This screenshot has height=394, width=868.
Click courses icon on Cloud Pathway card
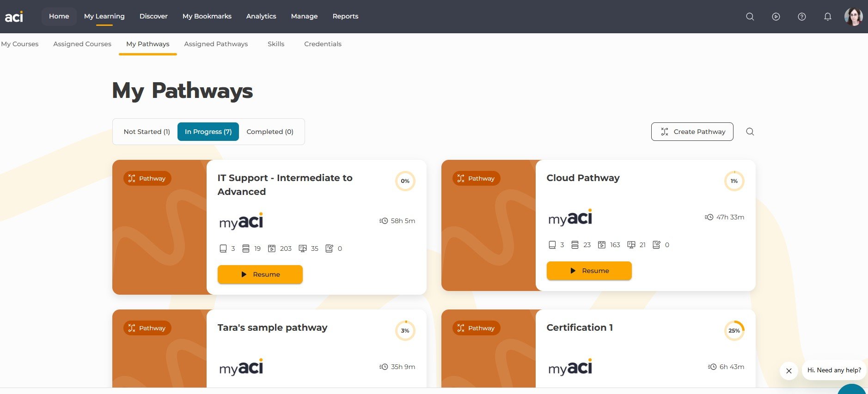(x=552, y=245)
